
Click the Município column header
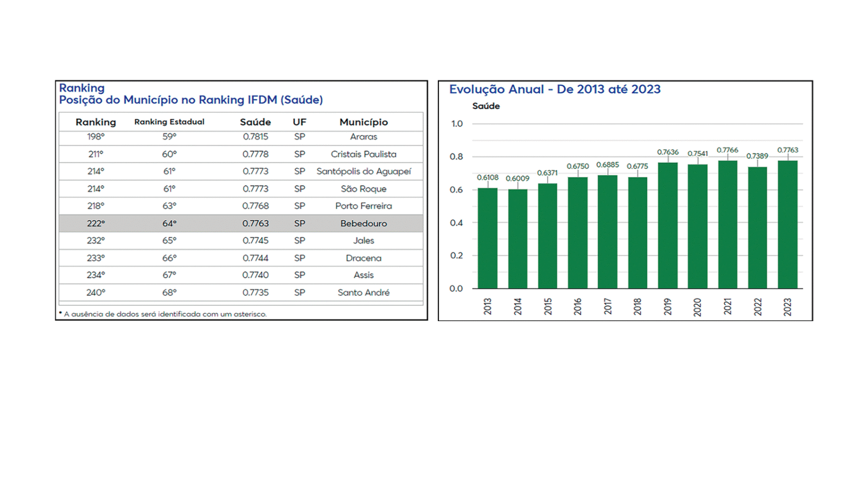pos(363,122)
